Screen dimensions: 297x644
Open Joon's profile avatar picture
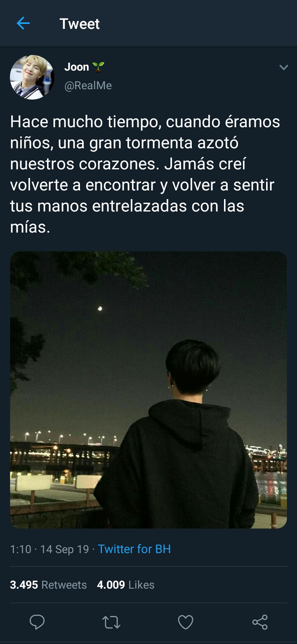32,77
